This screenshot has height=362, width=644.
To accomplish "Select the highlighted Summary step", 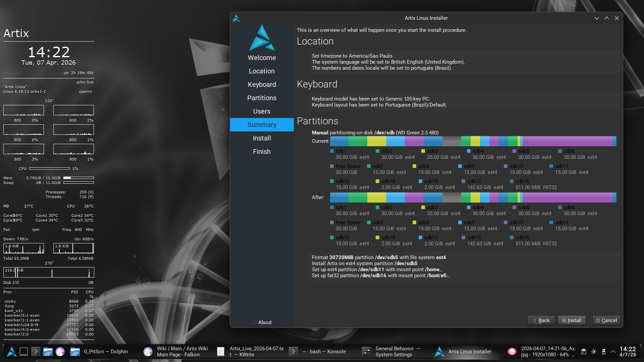I will pos(262,125).
